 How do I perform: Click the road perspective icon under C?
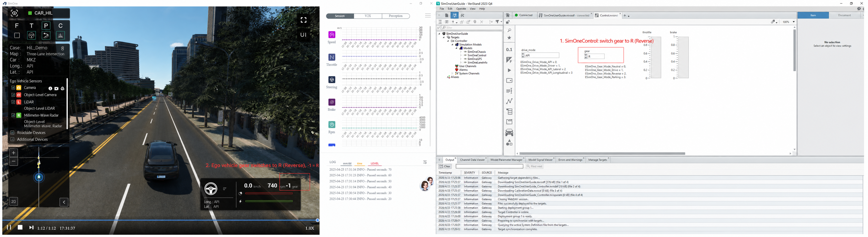(x=60, y=35)
